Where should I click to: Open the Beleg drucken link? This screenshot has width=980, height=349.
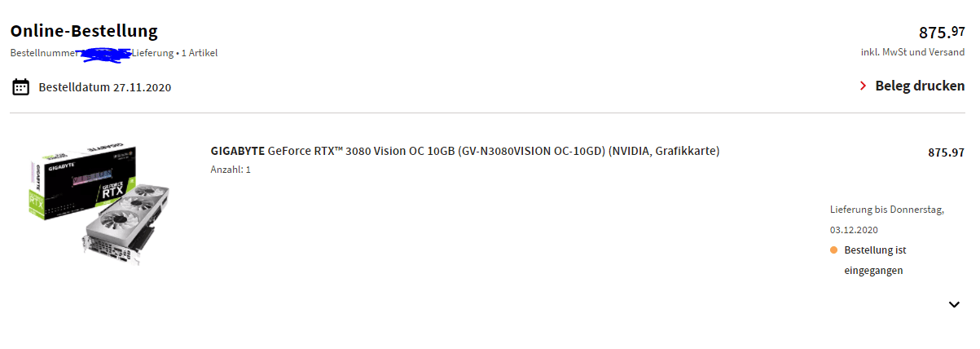(x=920, y=86)
